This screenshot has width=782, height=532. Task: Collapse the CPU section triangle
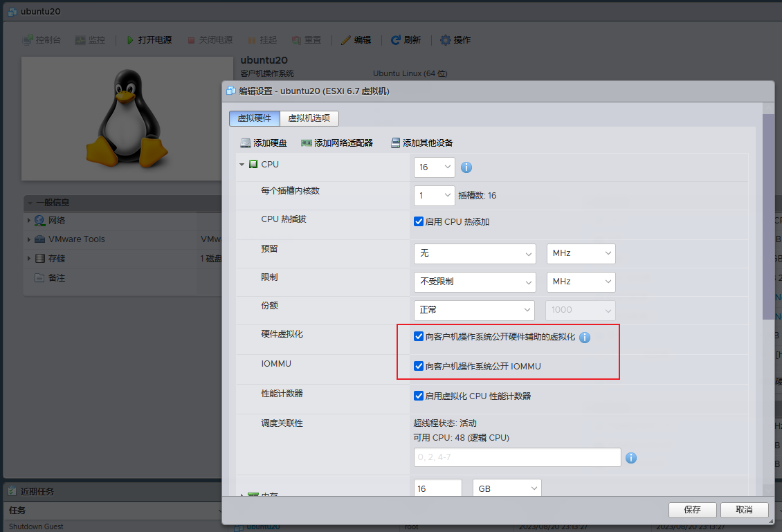(x=242, y=165)
